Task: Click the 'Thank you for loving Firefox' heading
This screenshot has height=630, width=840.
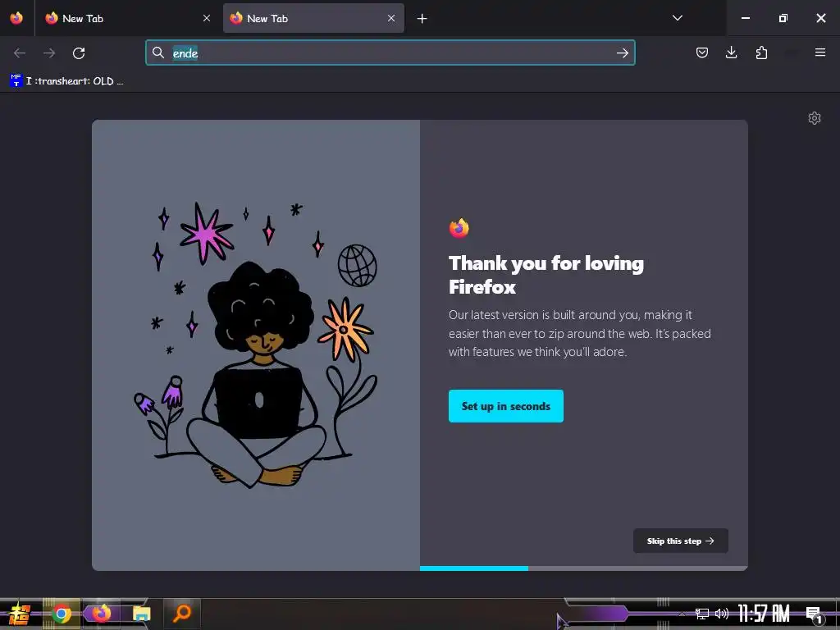Action: (x=546, y=275)
